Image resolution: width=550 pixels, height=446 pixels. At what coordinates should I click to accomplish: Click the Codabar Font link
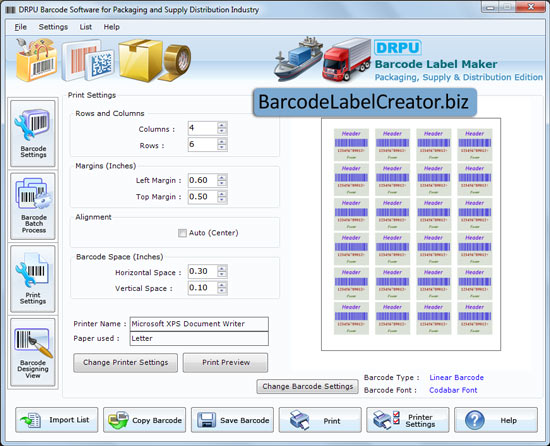[x=453, y=390]
